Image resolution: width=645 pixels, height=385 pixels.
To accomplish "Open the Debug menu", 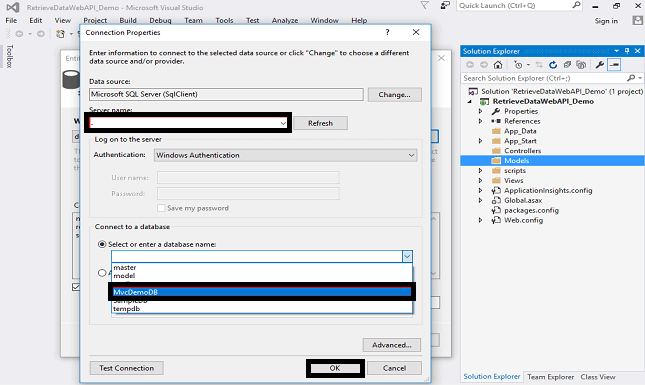I will 160,21.
